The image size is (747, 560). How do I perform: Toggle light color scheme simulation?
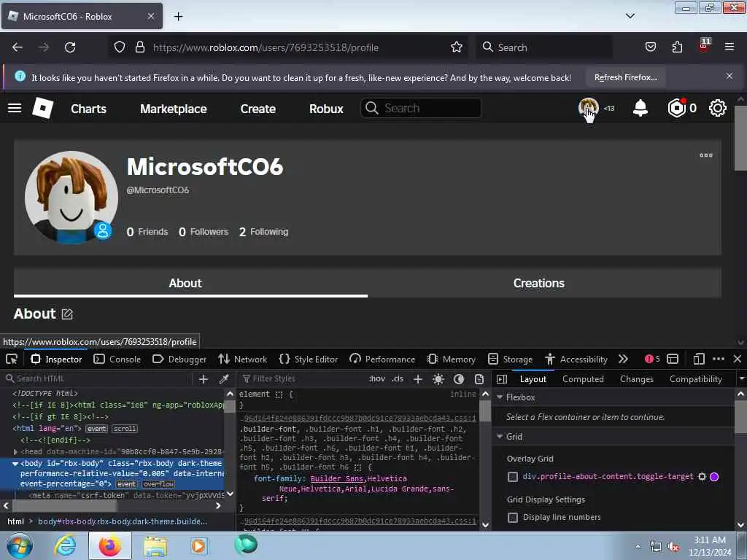438,379
